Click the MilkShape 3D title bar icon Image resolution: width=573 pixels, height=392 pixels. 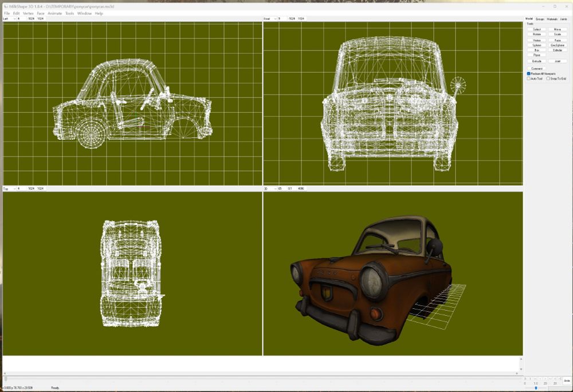[6, 6]
